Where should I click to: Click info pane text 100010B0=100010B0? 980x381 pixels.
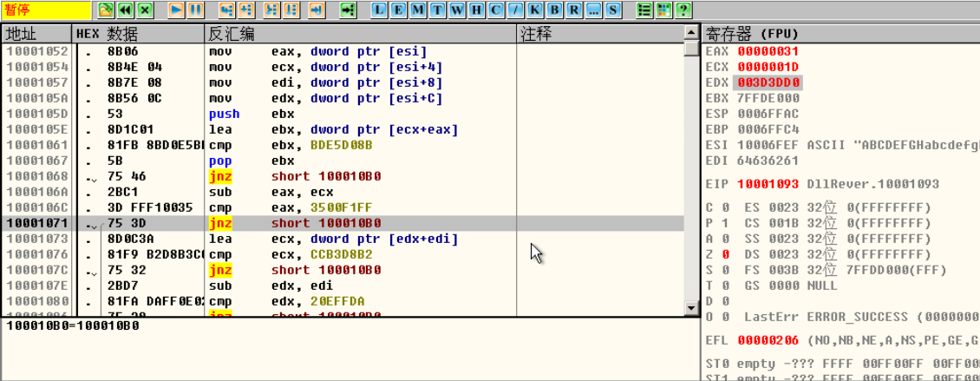[x=73, y=326]
